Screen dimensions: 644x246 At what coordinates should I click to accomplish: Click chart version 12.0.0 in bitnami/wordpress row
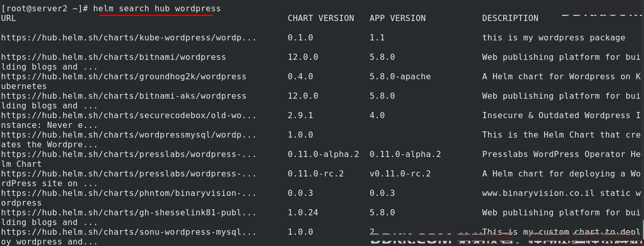tap(303, 57)
